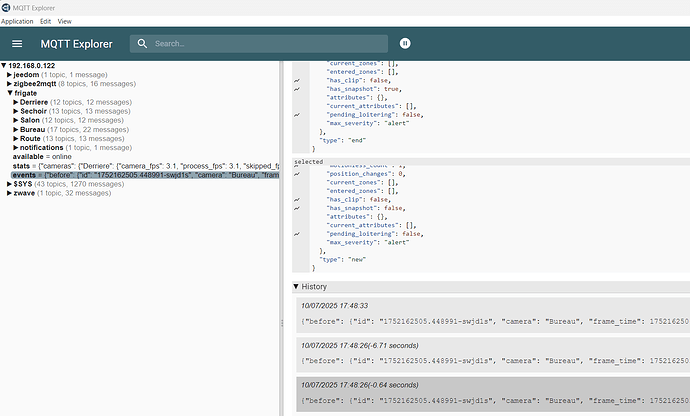Click chart icon beside upper "has_clip"
690x416 pixels.
coord(297,81)
